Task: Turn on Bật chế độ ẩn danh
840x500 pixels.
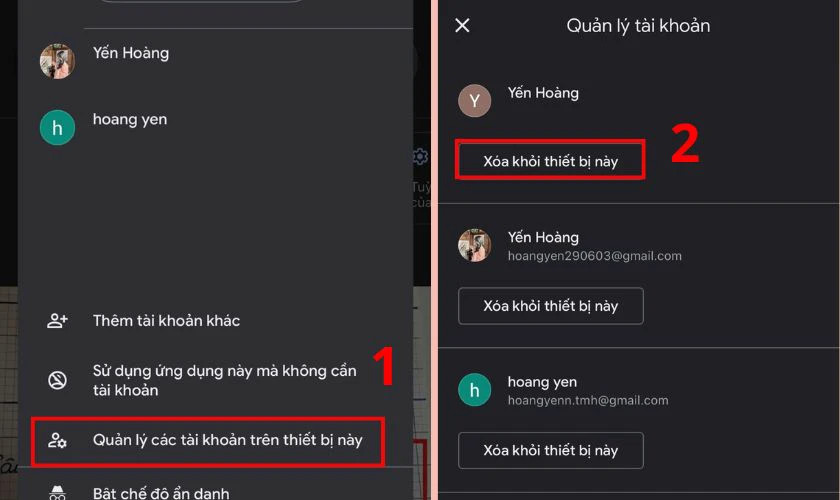Action: (161, 493)
